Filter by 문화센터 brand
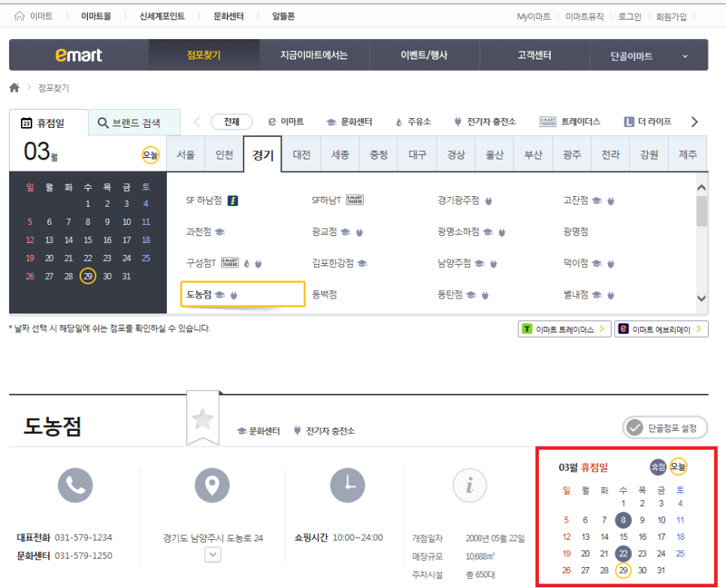Image resolution: width=726 pixels, height=588 pixels. pyautogui.click(x=349, y=122)
